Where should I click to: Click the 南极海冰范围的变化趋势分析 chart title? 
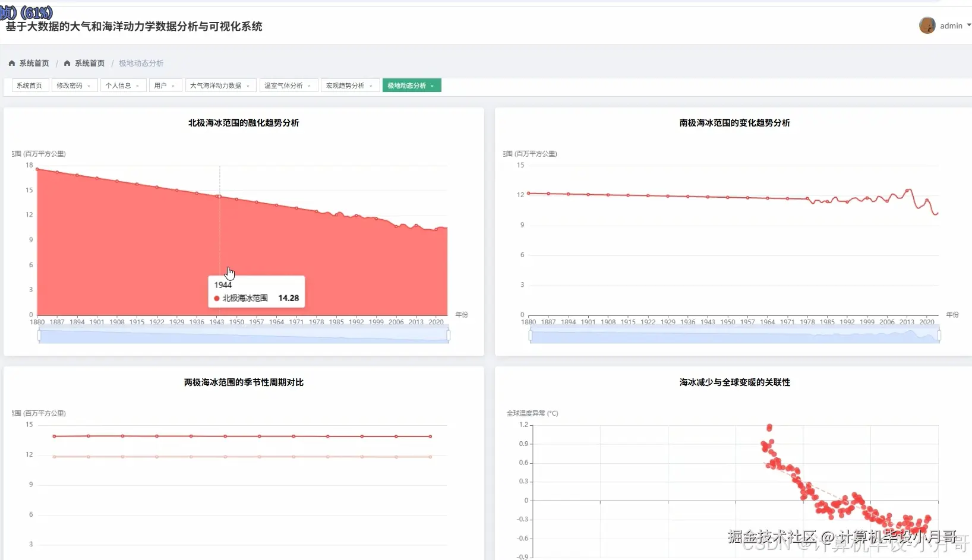point(735,123)
